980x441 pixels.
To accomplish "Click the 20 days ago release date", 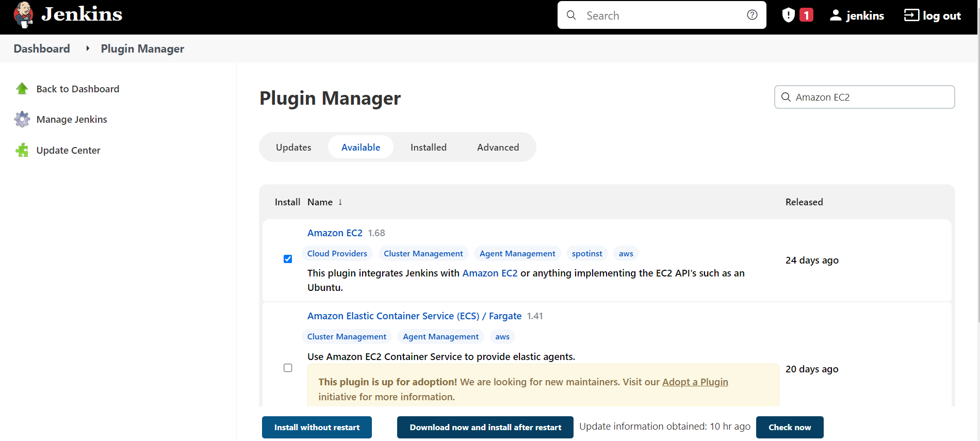I will (812, 369).
